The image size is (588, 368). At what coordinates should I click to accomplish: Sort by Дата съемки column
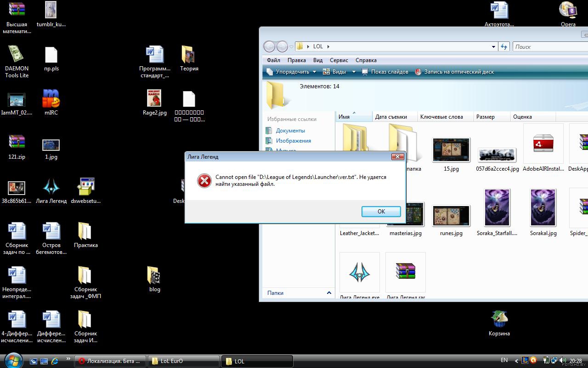click(394, 116)
